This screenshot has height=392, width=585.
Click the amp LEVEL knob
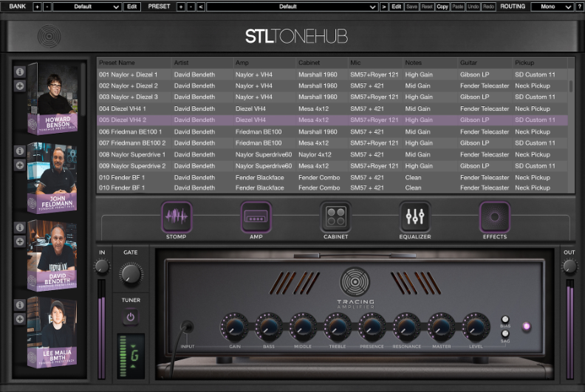point(476,327)
